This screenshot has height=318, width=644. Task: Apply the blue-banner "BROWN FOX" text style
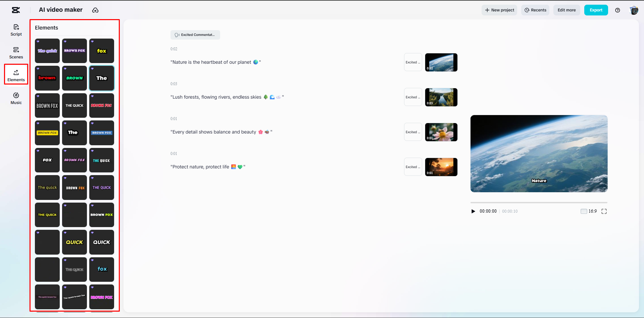point(102,133)
